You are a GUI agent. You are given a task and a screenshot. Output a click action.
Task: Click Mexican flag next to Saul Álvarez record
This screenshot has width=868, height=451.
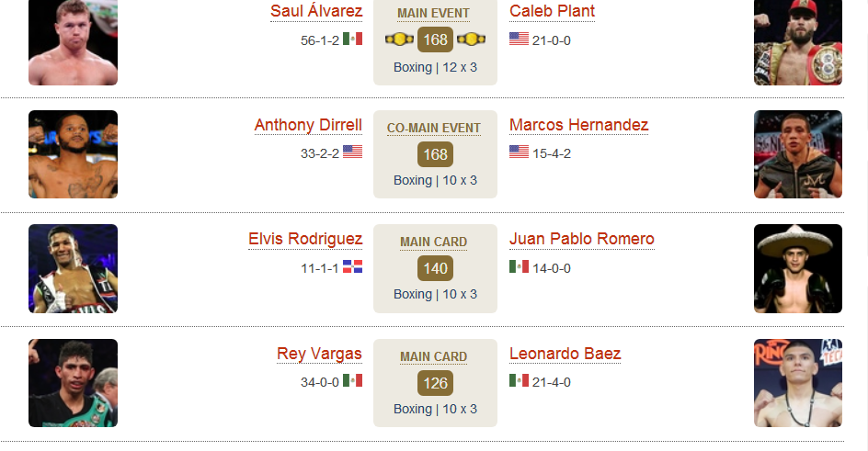(x=353, y=39)
